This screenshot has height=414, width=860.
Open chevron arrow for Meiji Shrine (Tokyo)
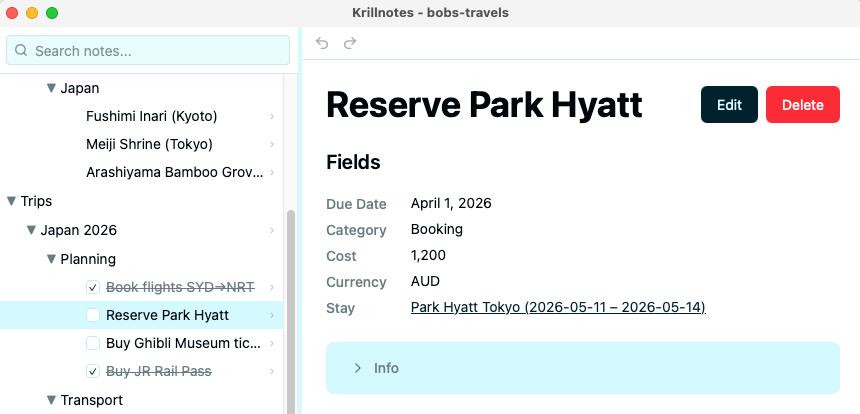272,144
